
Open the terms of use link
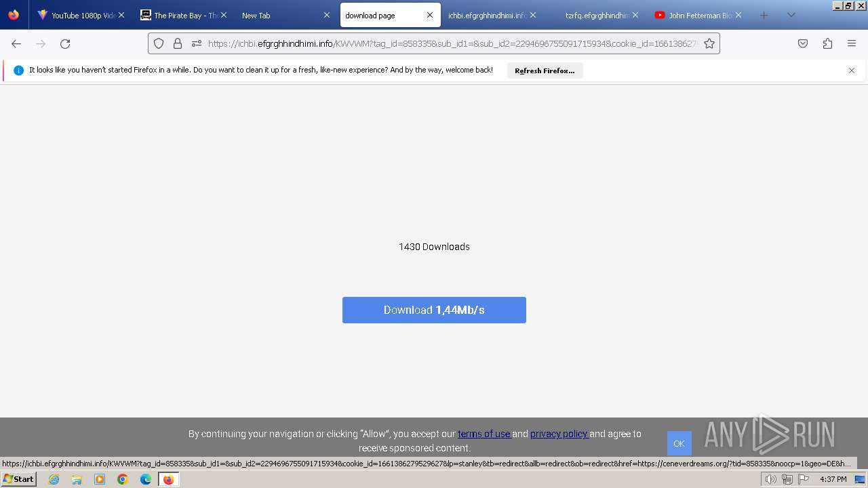click(x=484, y=434)
